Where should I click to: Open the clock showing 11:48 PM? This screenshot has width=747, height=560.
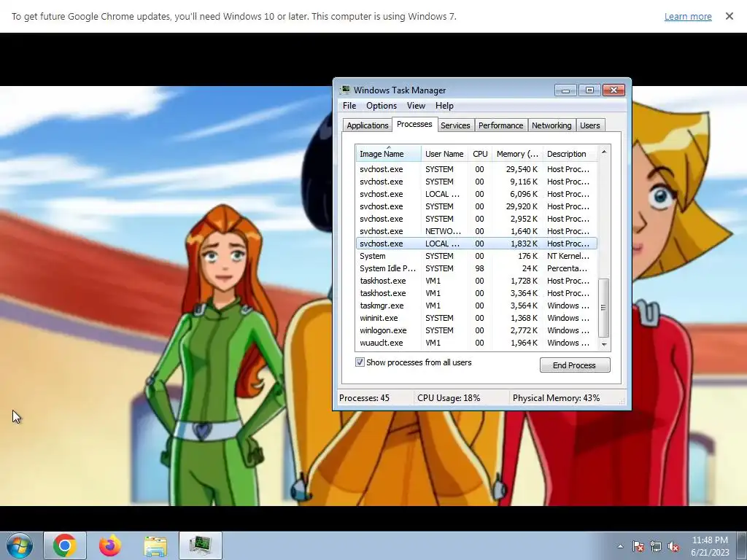click(710, 540)
